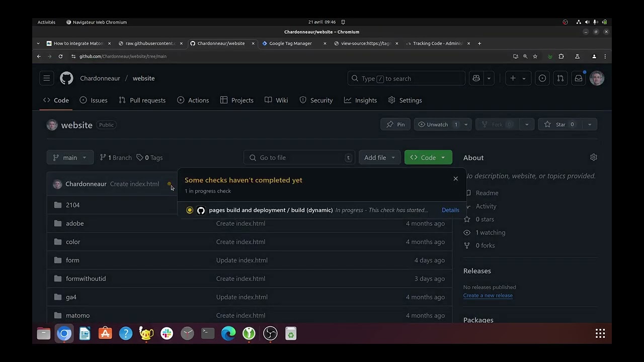
Task: Open Details of the pages build check
Action: tap(450, 210)
